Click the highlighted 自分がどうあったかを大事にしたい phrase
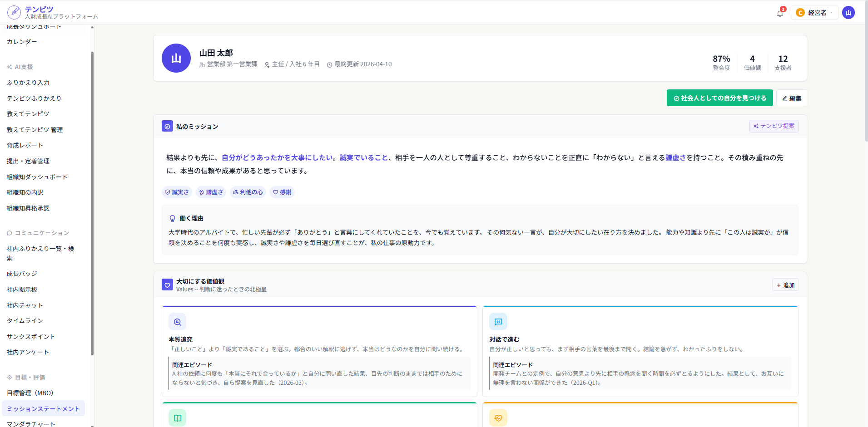 tap(277, 157)
